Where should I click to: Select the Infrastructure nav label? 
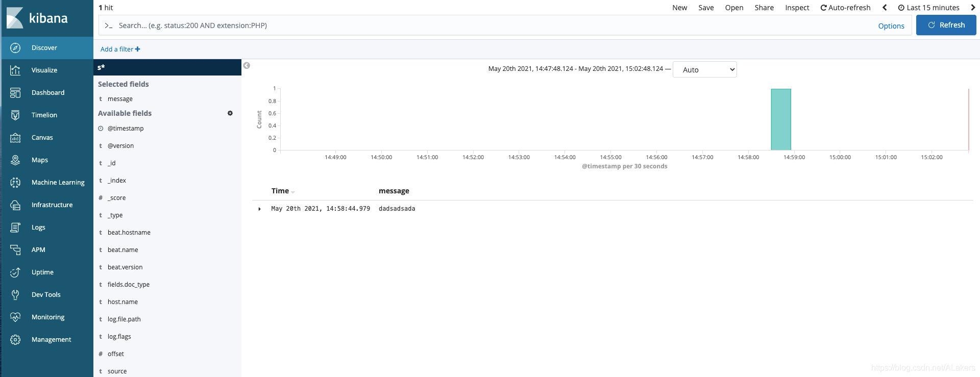tap(52, 205)
